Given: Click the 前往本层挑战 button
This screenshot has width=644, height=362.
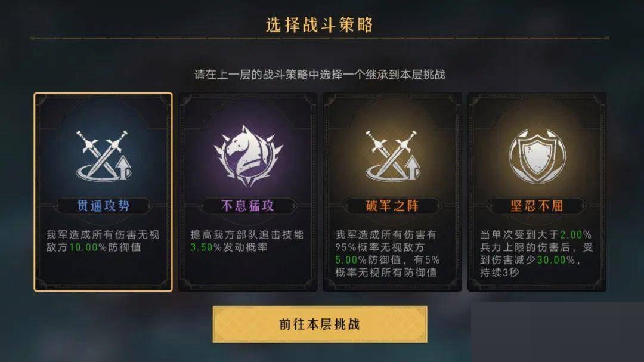Looking at the screenshot, I should tap(320, 324).
